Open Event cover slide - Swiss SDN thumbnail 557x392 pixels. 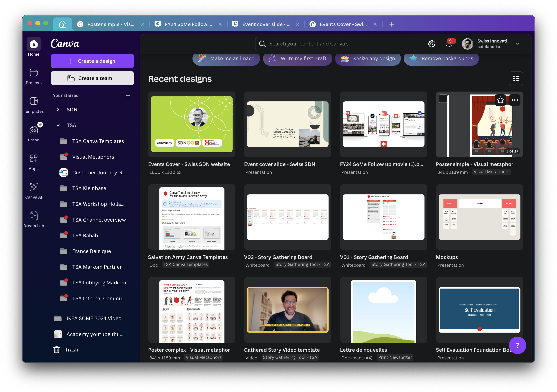click(x=287, y=124)
